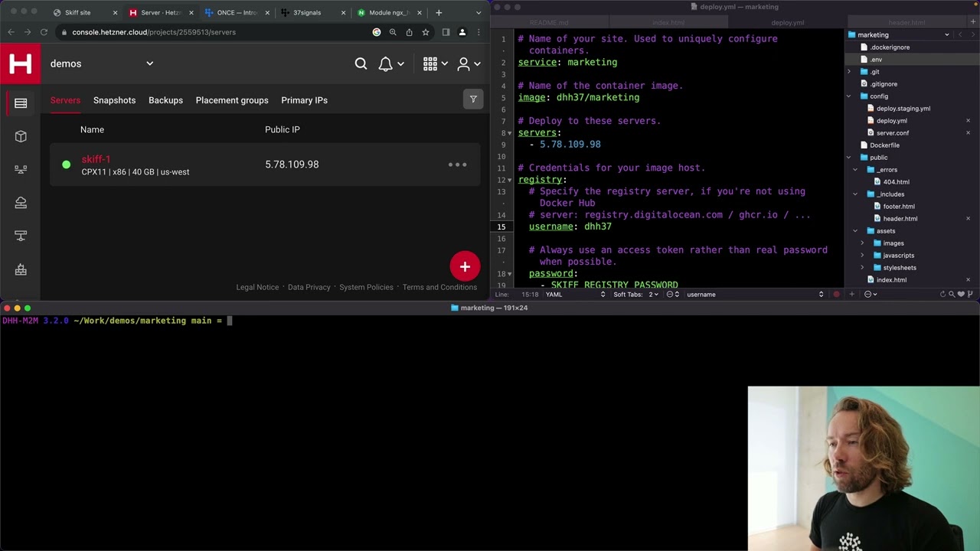Screen dimensions: 980x551
Task: Open the demos project dropdown
Action: click(102, 64)
